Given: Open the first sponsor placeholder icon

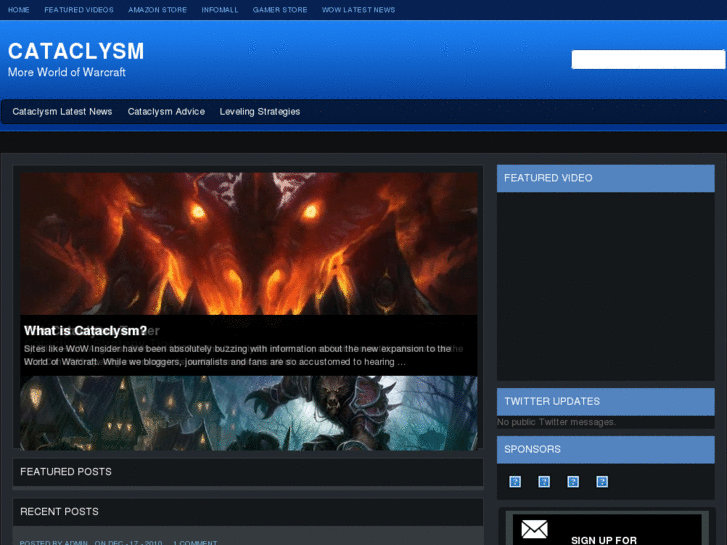Looking at the screenshot, I should click(515, 481).
